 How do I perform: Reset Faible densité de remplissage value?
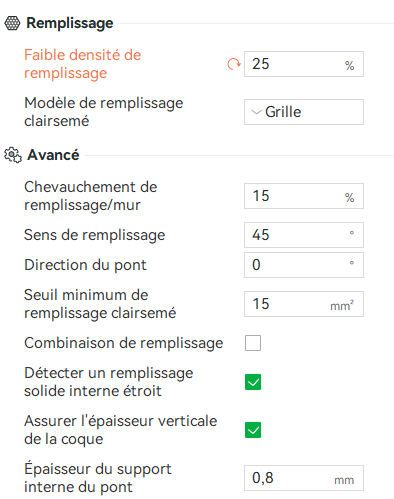click(234, 64)
